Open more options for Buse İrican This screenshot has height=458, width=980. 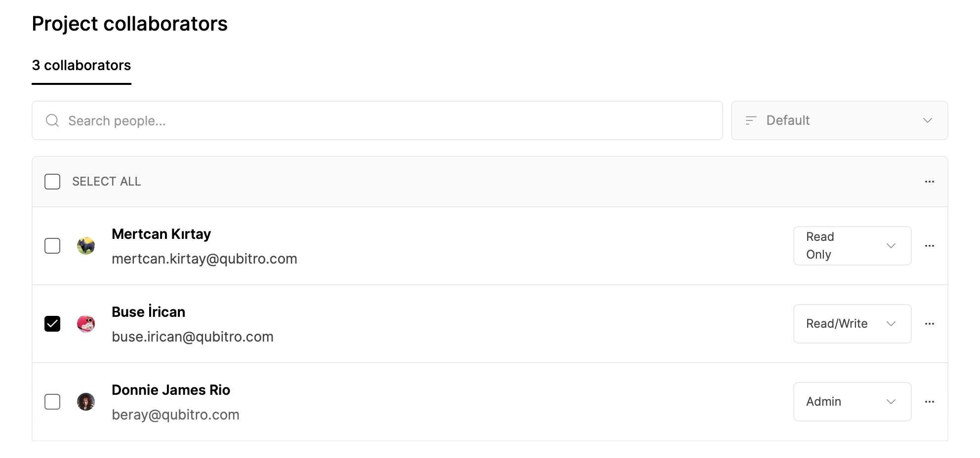[929, 324]
